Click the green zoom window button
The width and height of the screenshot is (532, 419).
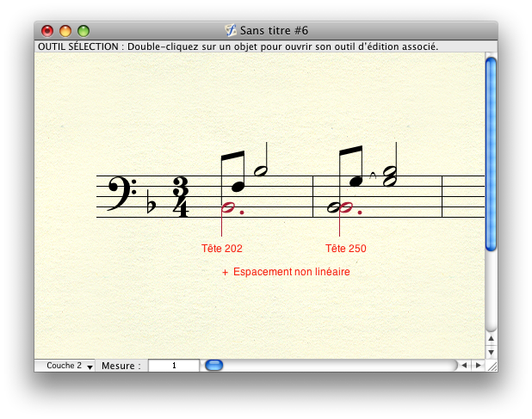(84, 31)
